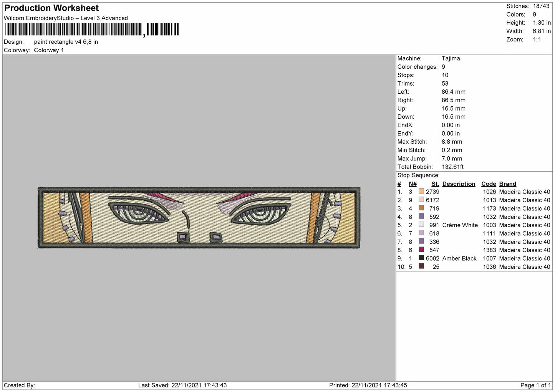This screenshot has height=392, width=555.
Task: Click the 'Stop Sequence:' heading
Action: tap(418, 175)
